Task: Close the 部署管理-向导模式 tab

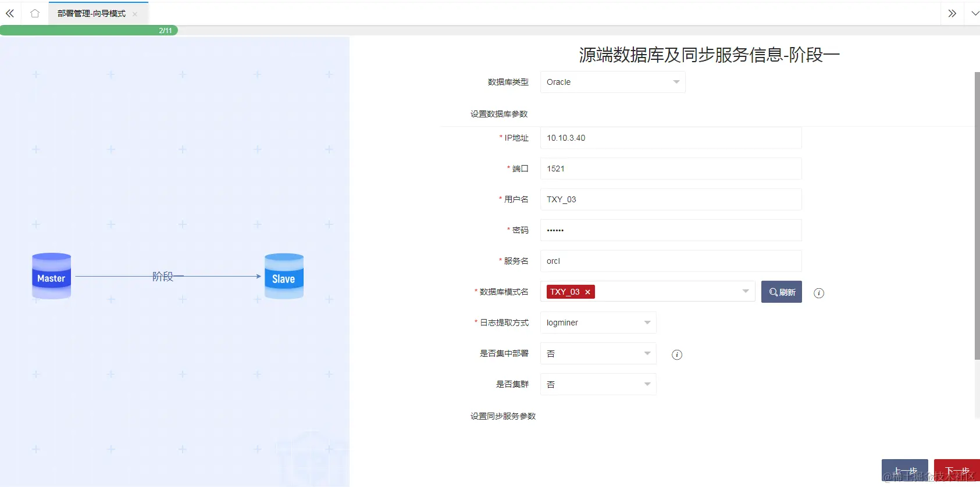Action: point(135,14)
